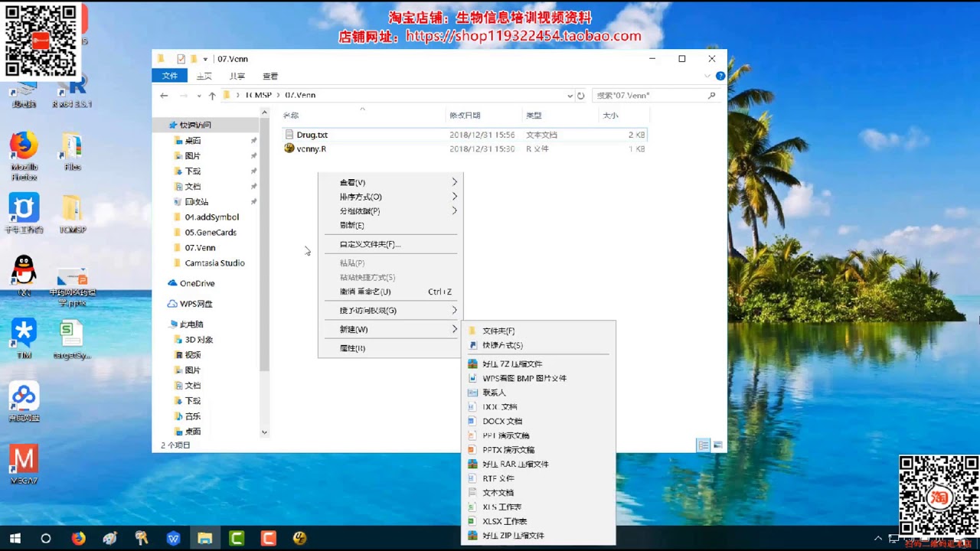Expand the ribbon with the chevron
980x551 pixels.
pyautogui.click(x=707, y=76)
